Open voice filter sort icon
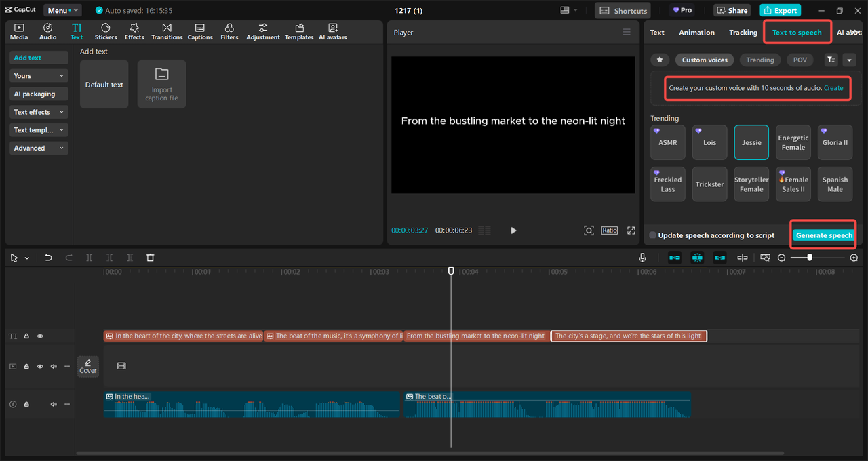Viewport: 868px width, 461px height. (x=831, y=60)
